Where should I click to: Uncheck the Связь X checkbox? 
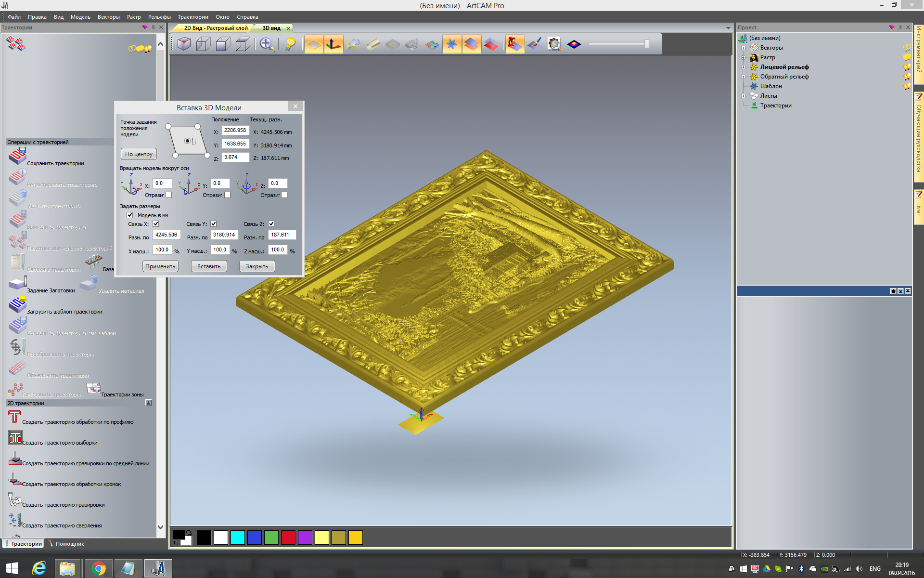(155, 224)
